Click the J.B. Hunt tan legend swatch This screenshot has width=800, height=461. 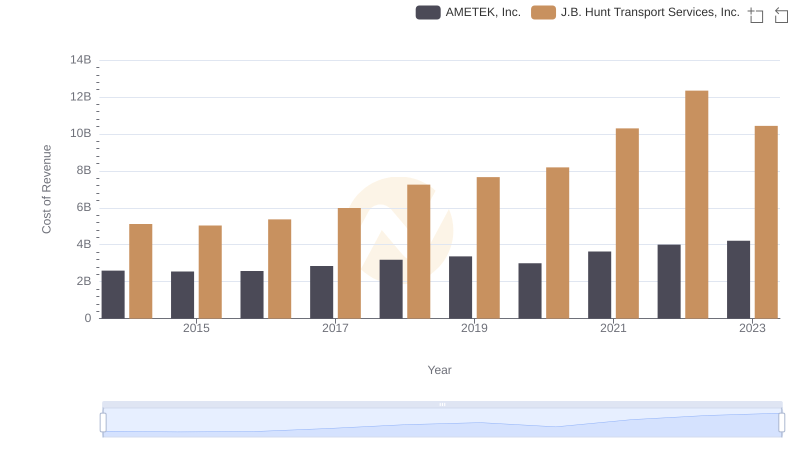point(543,12)
